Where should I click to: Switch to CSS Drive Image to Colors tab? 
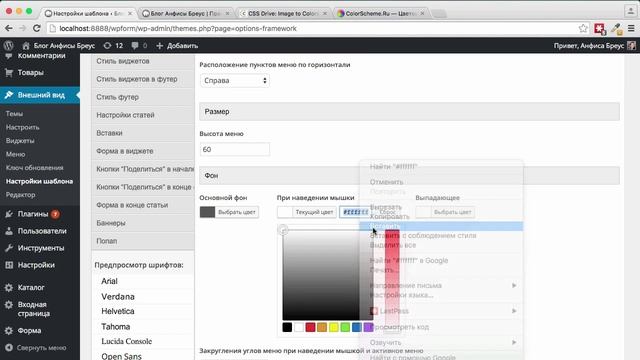283,13
